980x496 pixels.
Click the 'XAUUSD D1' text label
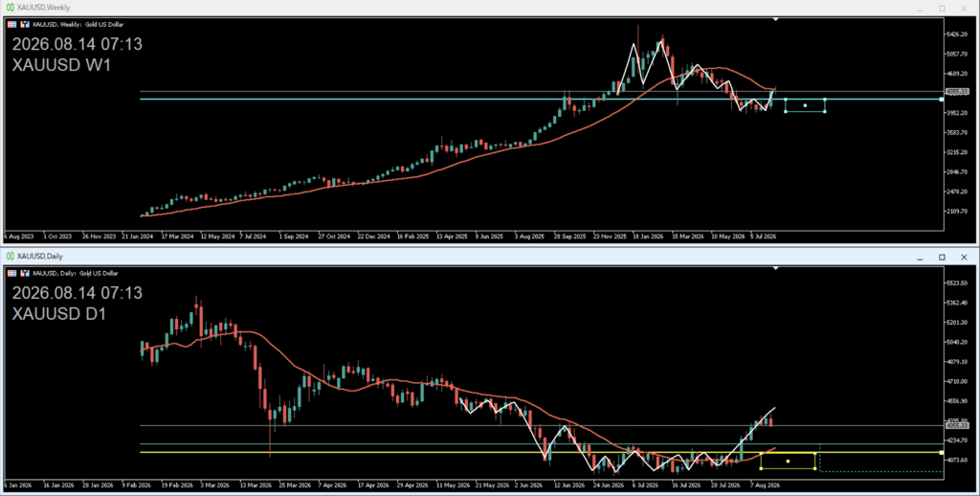pos(59,314)
